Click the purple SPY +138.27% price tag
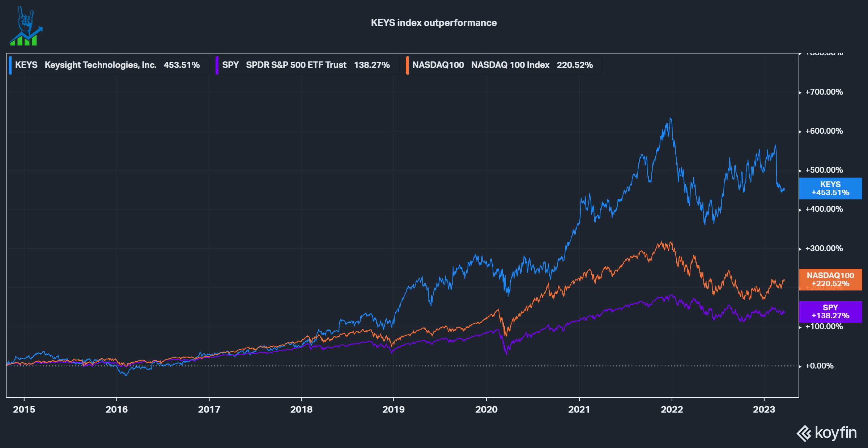The width and height of the screenshot is (868, 448). [830, 311]
